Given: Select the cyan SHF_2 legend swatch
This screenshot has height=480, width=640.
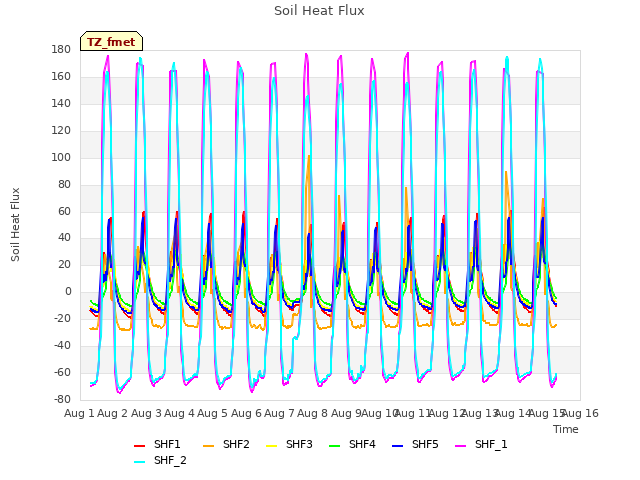Looking at the screenshot, I should [140, 462].
